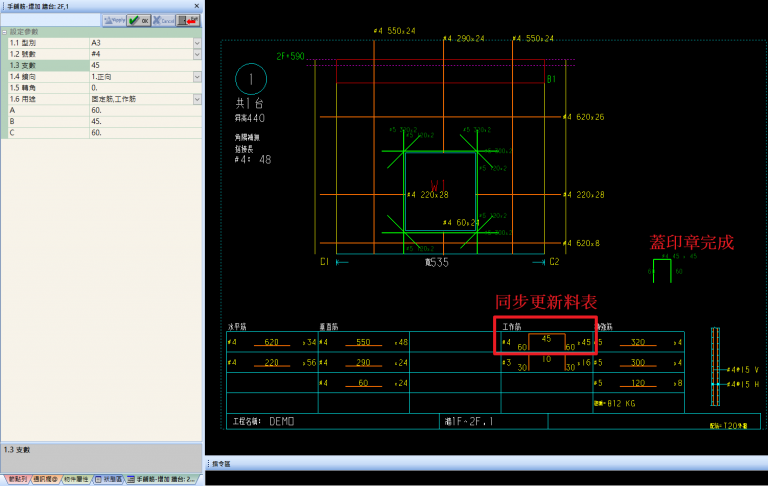Click the 535 width dimension text
768x486 pixels.
pos(437,263)
